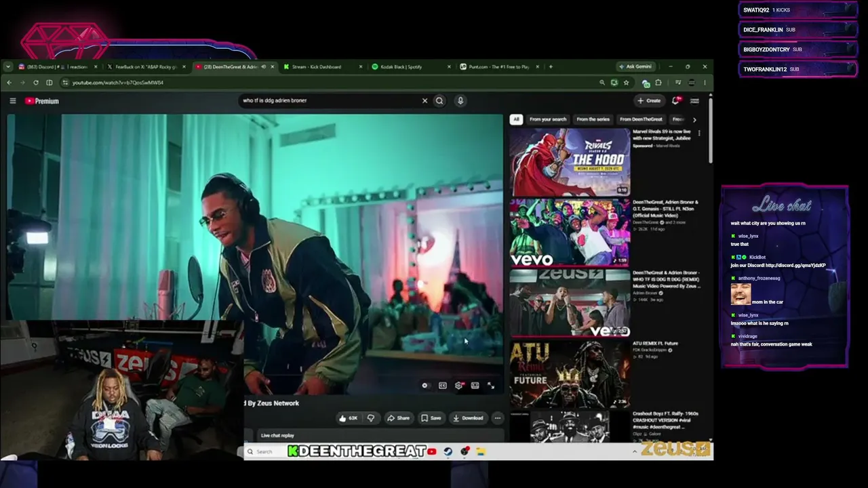The height and width of the screenshot is (488, 868).
Task: Select the From DeenTheGreat chip
Action: [x=641, y=119]
